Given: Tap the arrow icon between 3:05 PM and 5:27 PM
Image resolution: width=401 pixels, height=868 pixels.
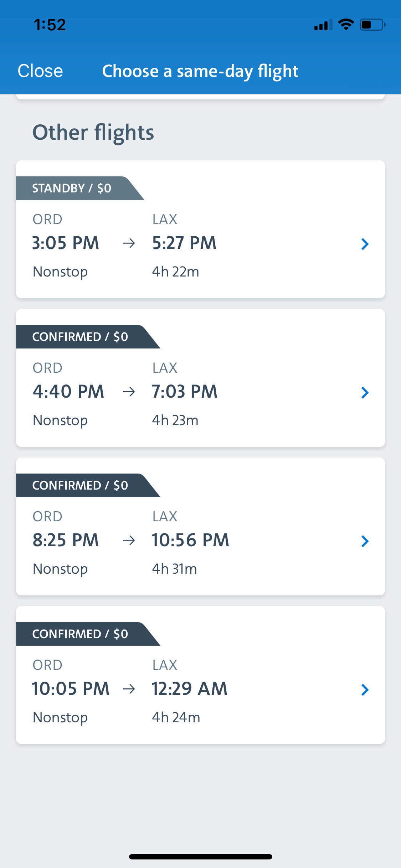Looking at the screenshot, I should tap(129, 244).
